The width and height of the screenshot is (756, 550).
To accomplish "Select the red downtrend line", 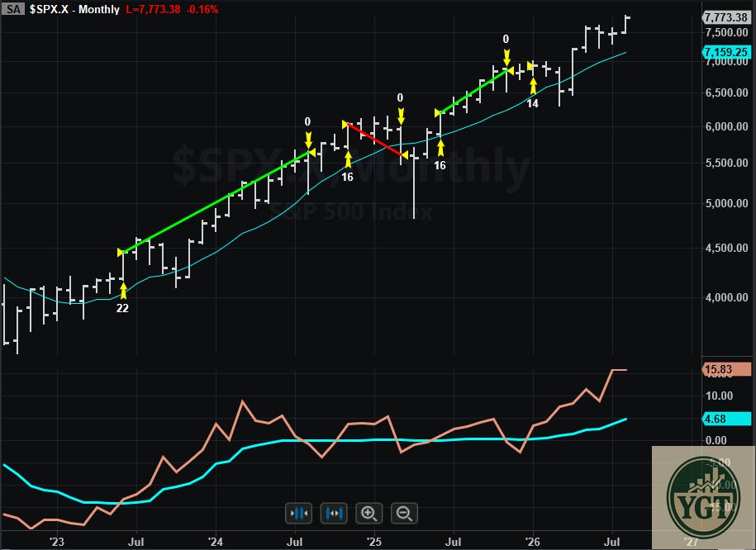I will (x=375, y=140).
